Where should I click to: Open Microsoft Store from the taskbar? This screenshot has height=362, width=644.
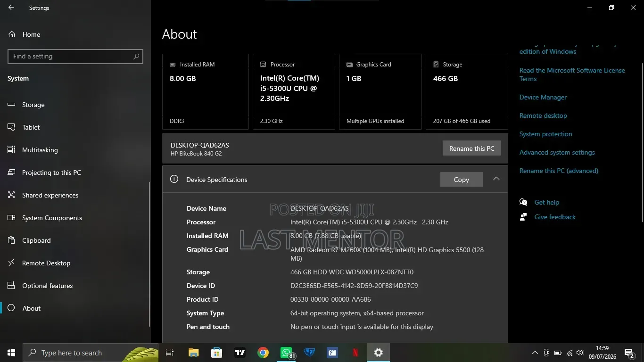click(216, 353)
